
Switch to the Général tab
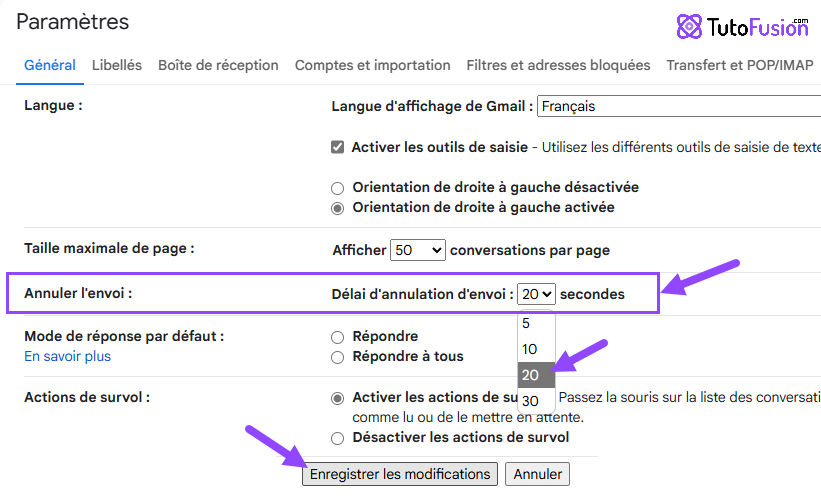(x=50, y=65)
